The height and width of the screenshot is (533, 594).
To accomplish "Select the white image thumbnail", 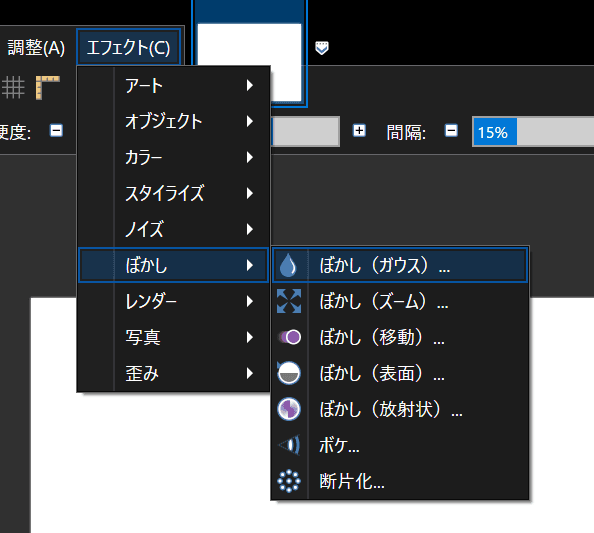I will tap(250, 63).
